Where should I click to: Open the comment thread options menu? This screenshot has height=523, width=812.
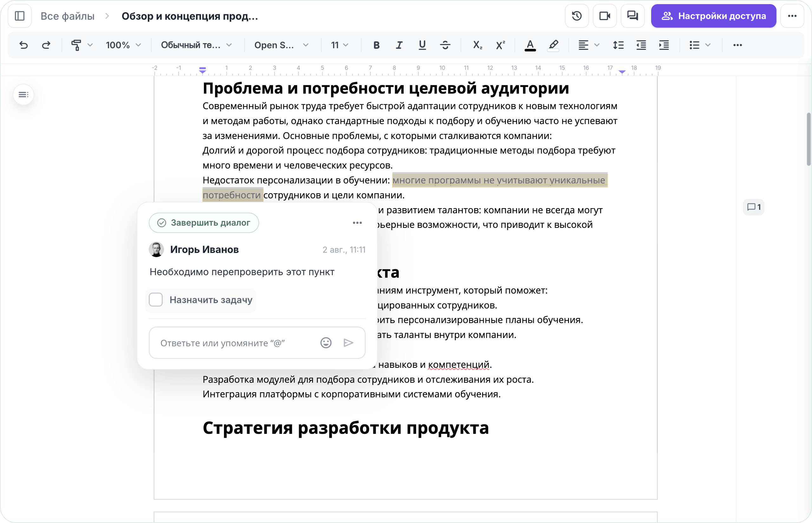357,223
